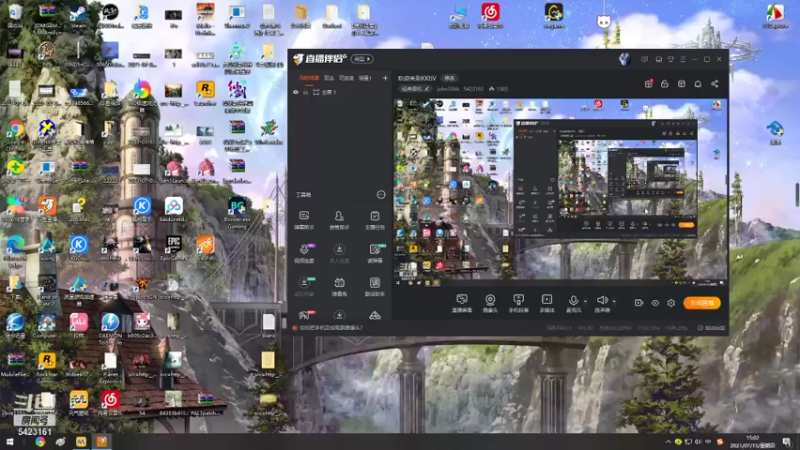Click the pill button beside the room title
The image size is (800, 450).
point(449,78)
